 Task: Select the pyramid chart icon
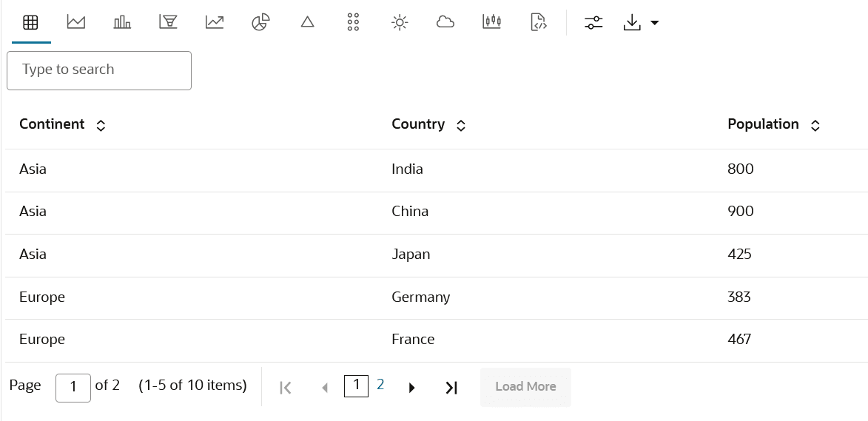point(308,22)
